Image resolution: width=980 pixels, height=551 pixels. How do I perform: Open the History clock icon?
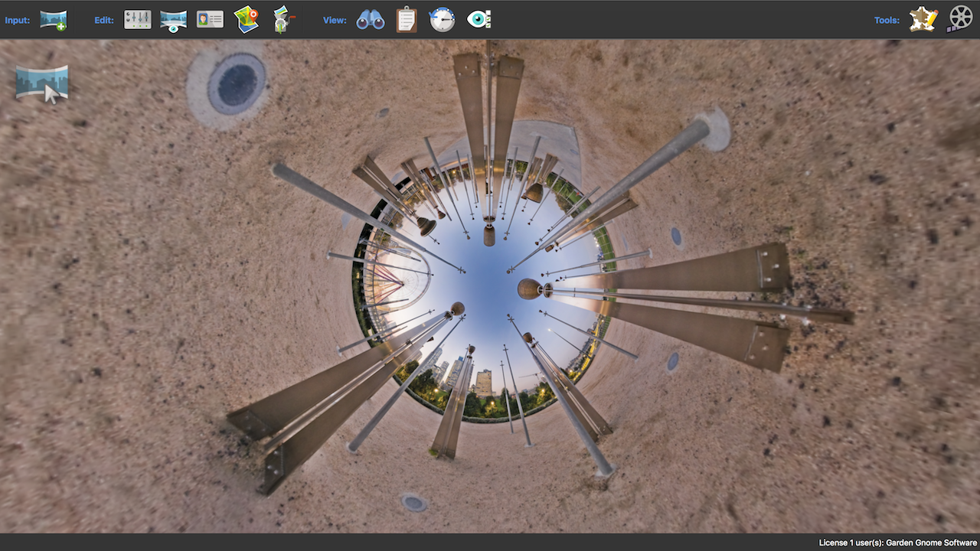(442, 20)
